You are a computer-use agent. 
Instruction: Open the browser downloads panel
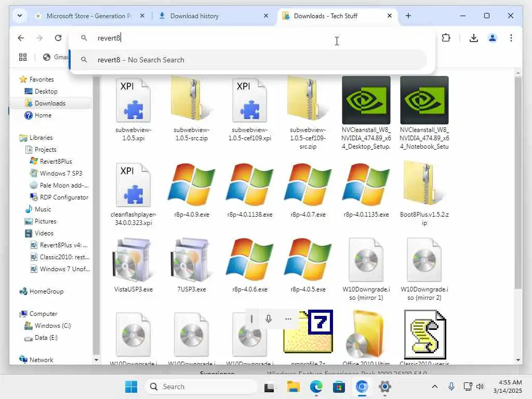click(474, 38)
